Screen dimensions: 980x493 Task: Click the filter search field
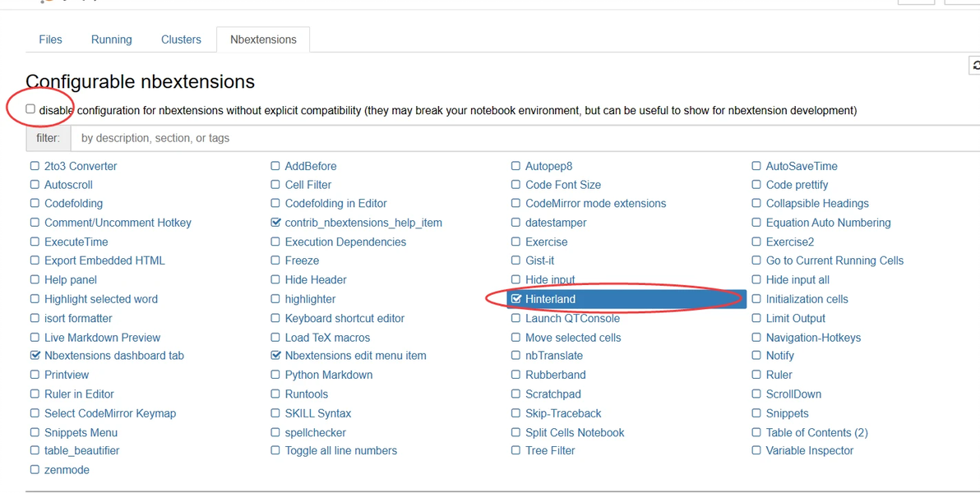point(525,138)
